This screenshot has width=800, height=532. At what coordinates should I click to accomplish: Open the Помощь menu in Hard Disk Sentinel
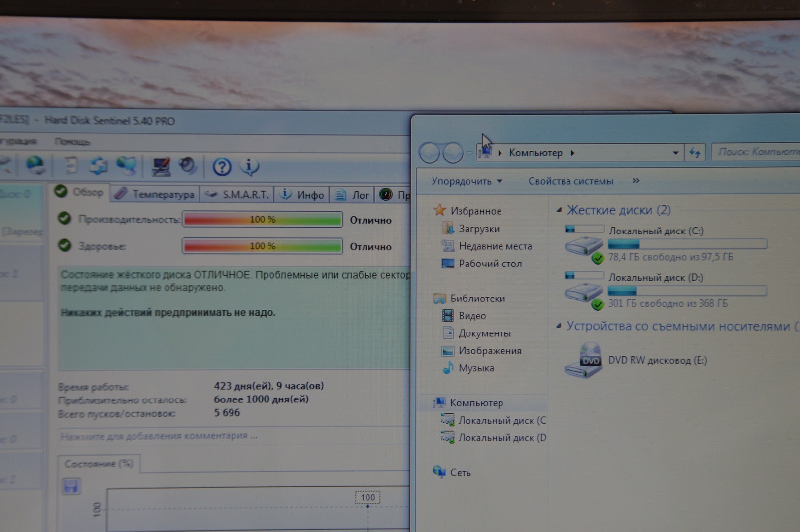click(72, 142)
